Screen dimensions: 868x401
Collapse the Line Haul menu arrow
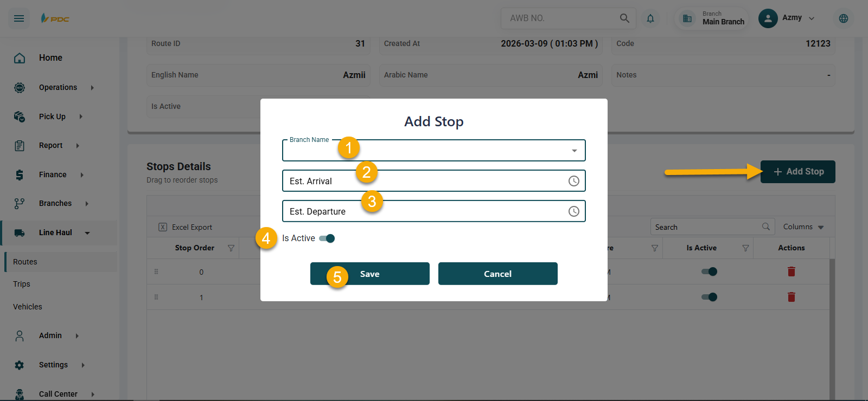(87, 233)
